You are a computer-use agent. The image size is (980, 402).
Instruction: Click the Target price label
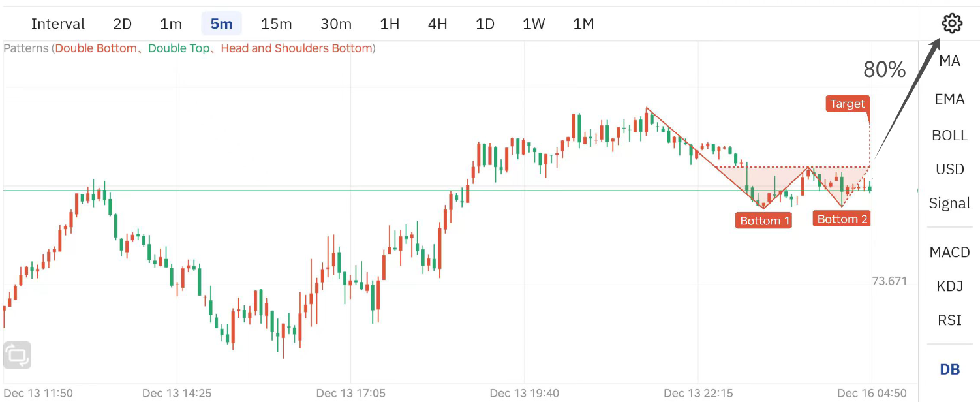click(847, 104)
